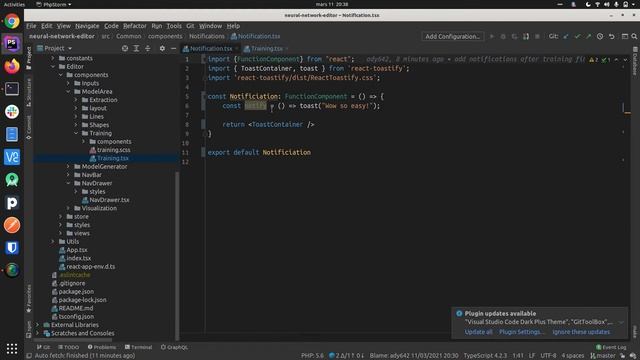Screen dimensions: 640x360
Task: Click Collapse All icon in Project panel
Action: pos(147,48)
